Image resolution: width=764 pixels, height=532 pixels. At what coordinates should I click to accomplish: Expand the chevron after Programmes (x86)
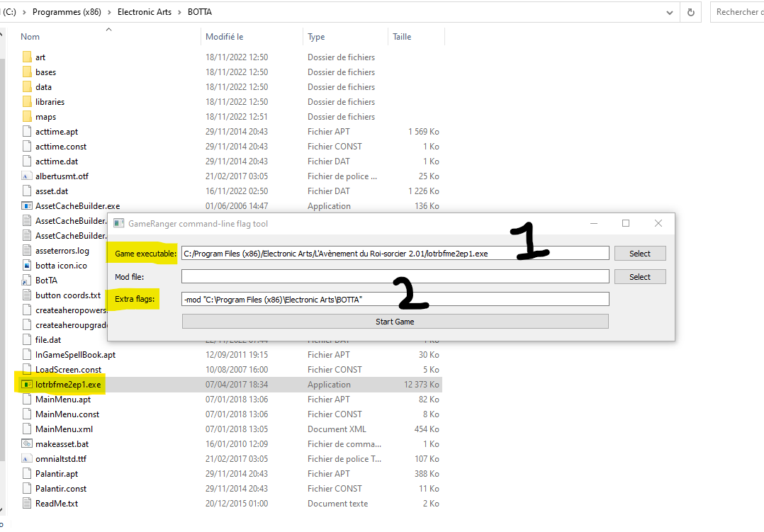109,12
